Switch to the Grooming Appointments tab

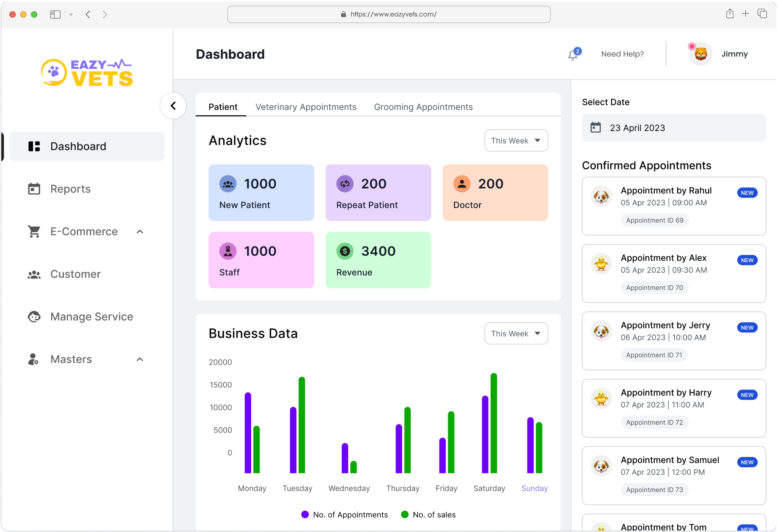click(x=424, y=107)
